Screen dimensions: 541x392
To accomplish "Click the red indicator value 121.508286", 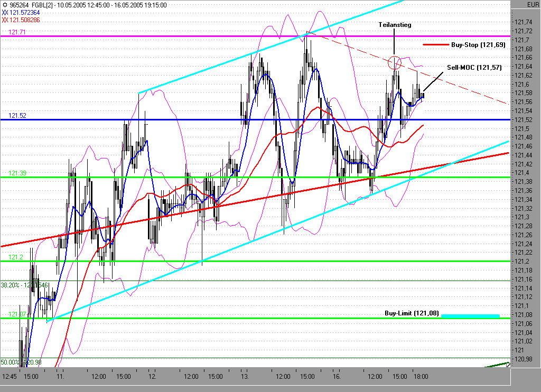I will point(24,20).
